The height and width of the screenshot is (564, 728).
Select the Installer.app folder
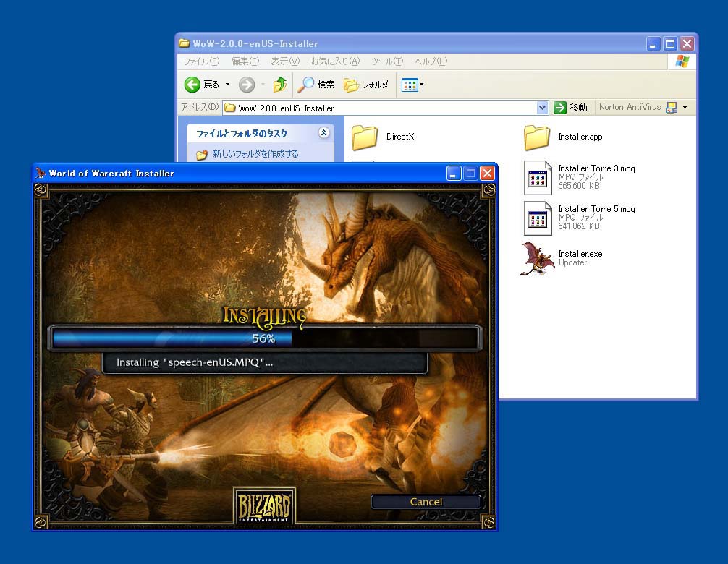(x=537, y=137)
